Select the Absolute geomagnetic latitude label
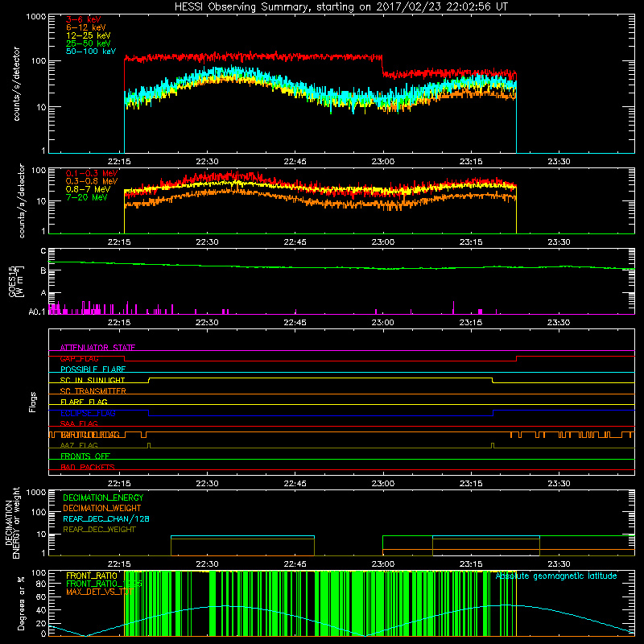Screen dimensions: 644x644 (556, 576)
